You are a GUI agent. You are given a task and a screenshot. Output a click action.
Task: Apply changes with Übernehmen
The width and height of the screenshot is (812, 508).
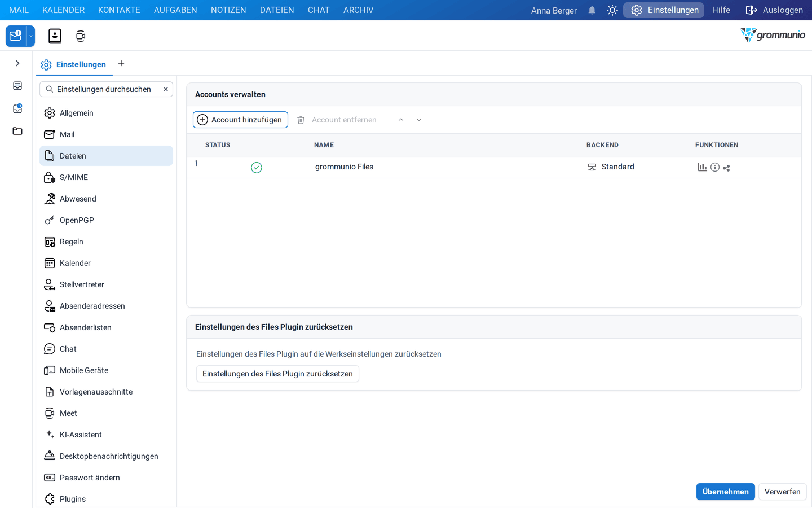coord(726,492)
